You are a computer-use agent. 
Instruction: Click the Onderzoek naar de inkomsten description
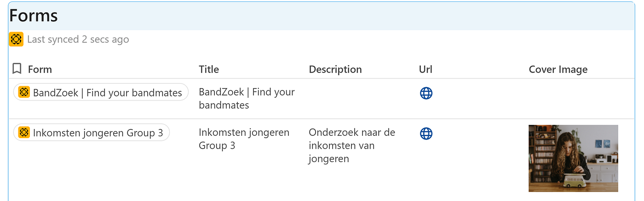(x=352, y=145)
